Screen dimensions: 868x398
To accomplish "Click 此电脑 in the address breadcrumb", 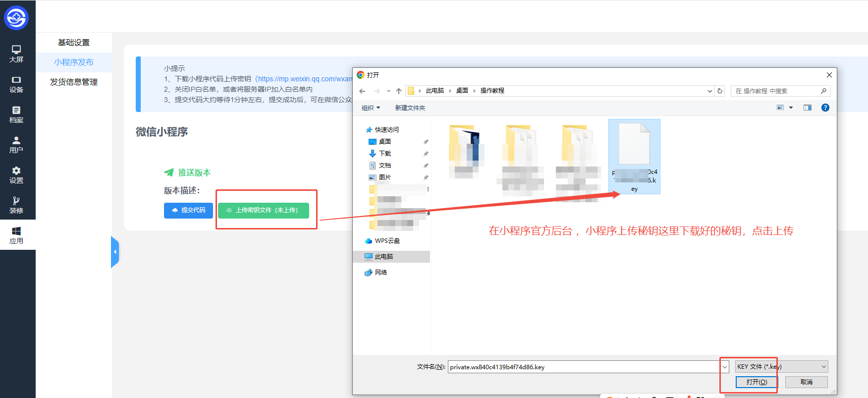I will (434, 91).
